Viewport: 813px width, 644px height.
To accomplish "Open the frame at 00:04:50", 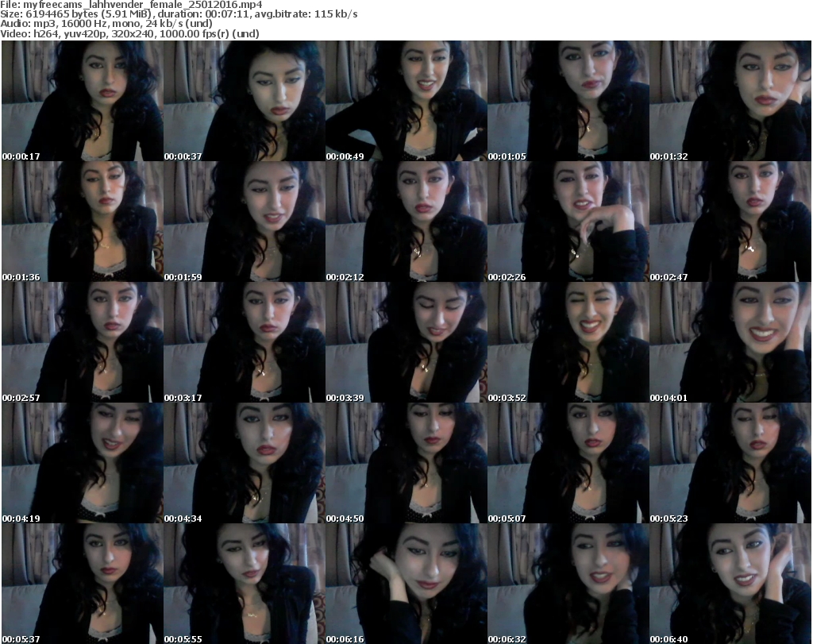I will tap(406, 463).
